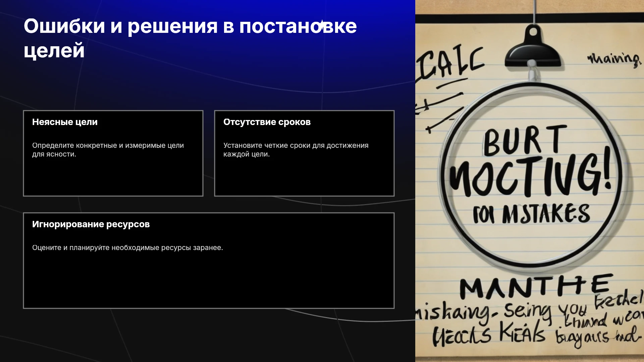Click the word "целей" on the title's second line
The image size is (644, 362).
(54, 51)
